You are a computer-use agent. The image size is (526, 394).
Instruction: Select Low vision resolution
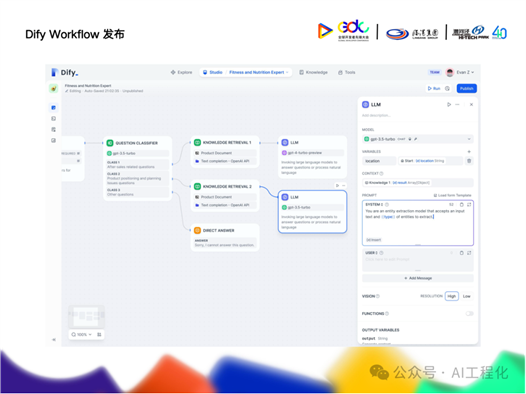coord(466,296)
